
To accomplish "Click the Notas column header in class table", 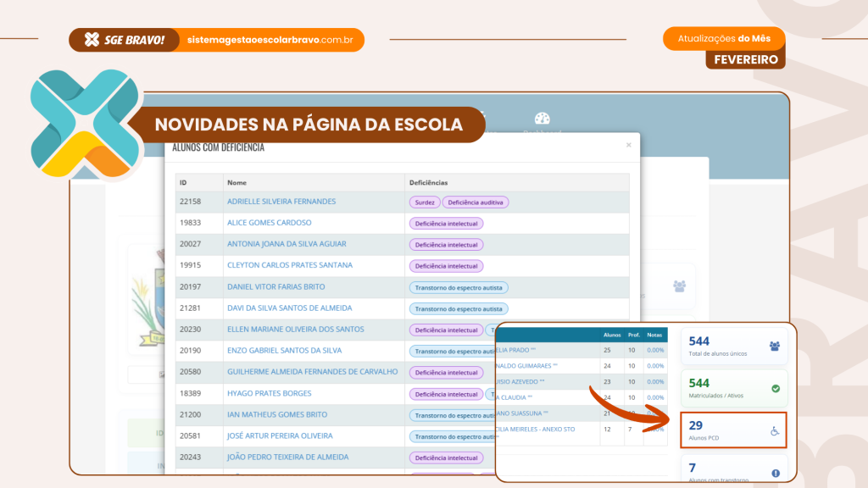I will click(654, 335).
